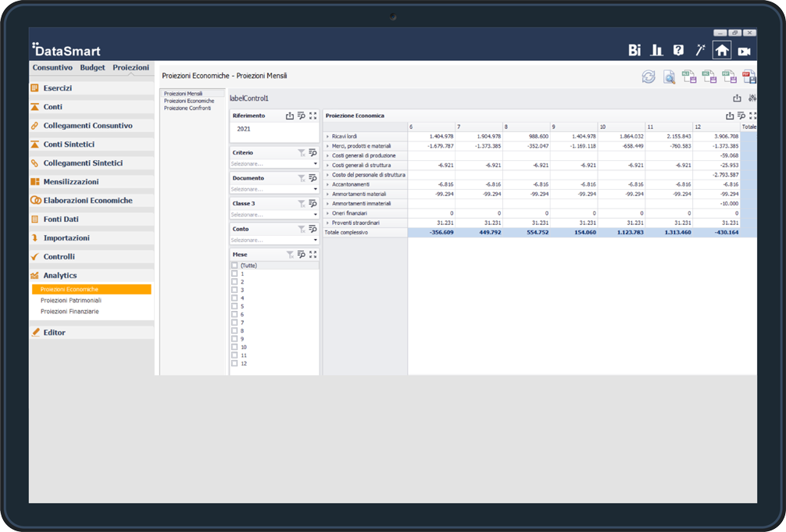Switch to the Consuntivo tab
Image resolution: width=786 pixels, height=532 pixels.
(52, 68)
